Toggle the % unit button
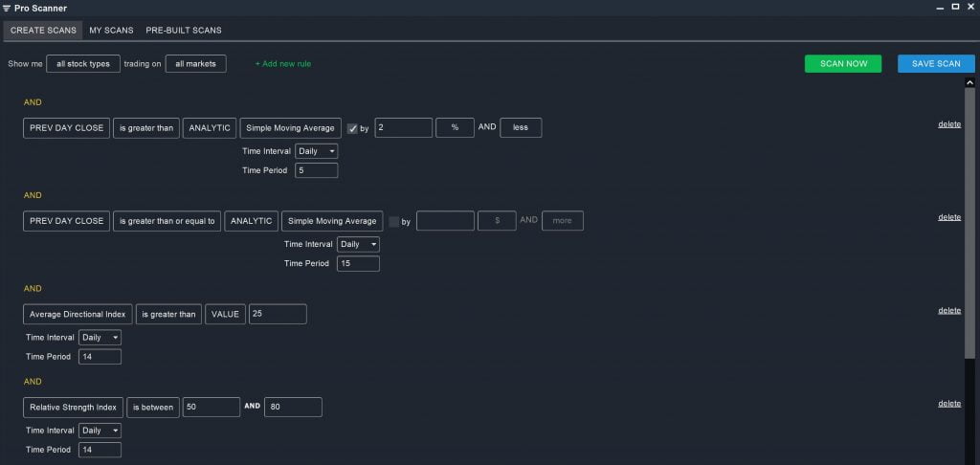 point(455,127)
